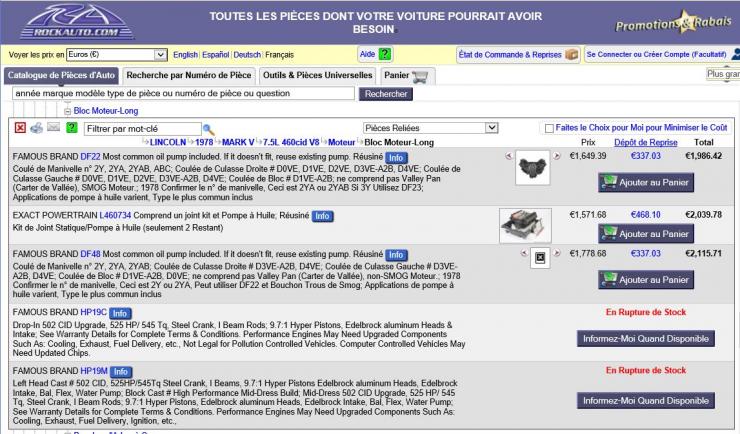Click MARK V in the breadcrumb

coord(238,142)
